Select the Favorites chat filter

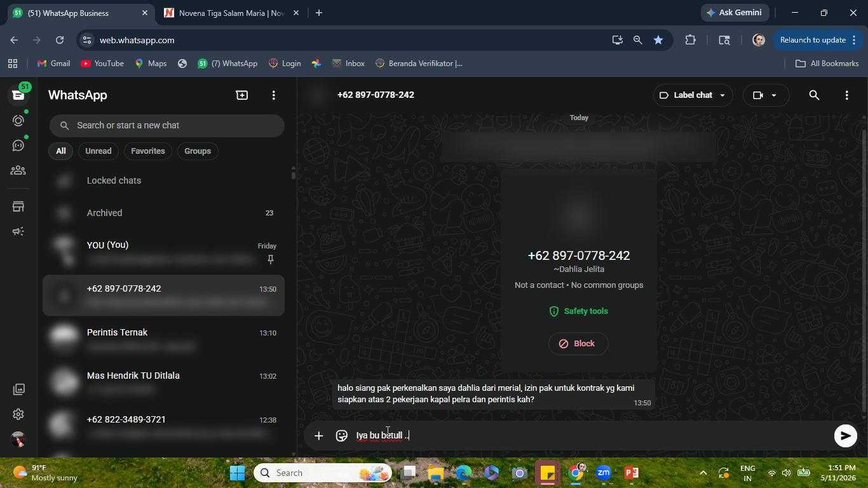148,151
